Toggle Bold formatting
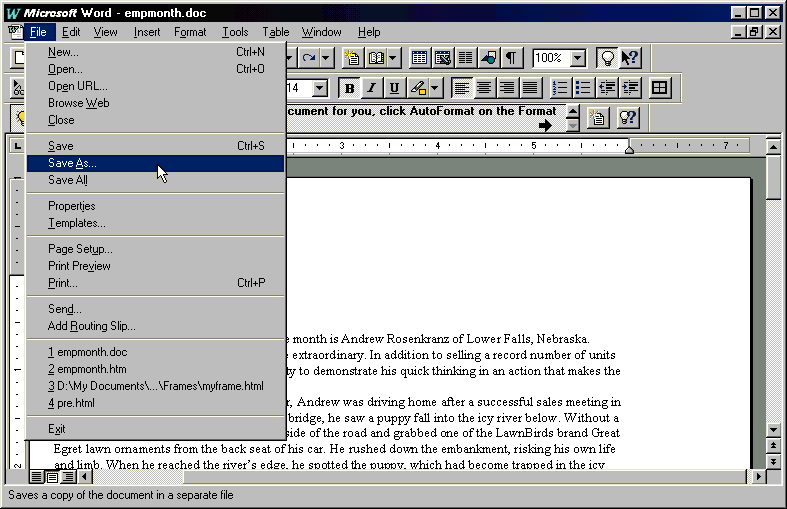 pos(349,88)
